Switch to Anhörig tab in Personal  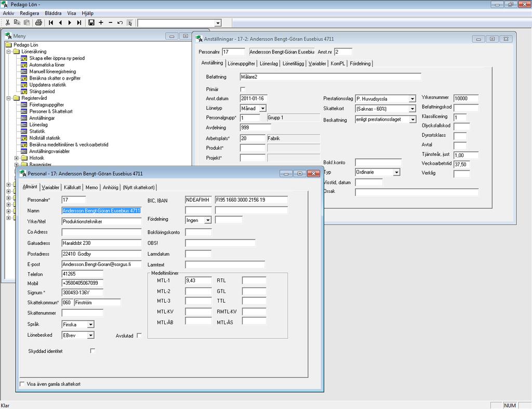(x=111, y=188)
